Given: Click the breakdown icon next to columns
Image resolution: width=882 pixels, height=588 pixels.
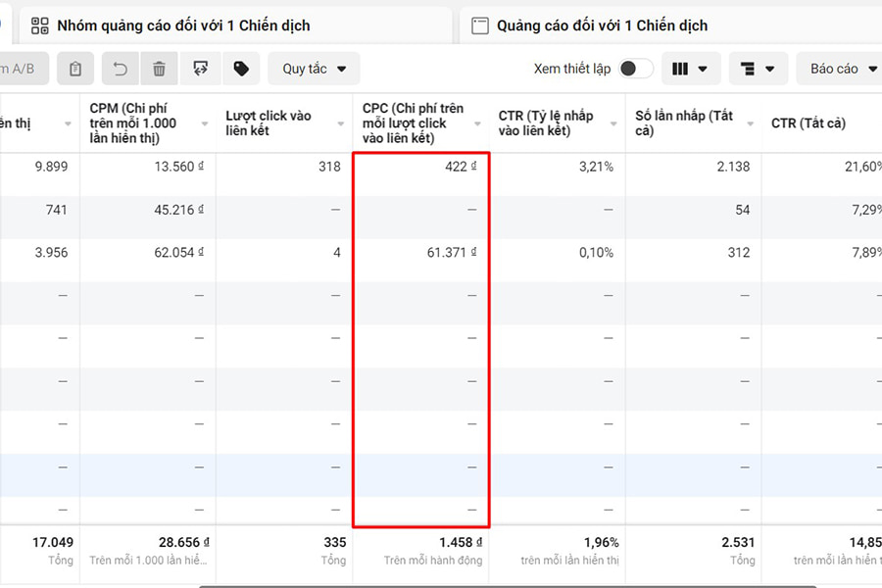Looking at the screenshot, I should 747,69.
